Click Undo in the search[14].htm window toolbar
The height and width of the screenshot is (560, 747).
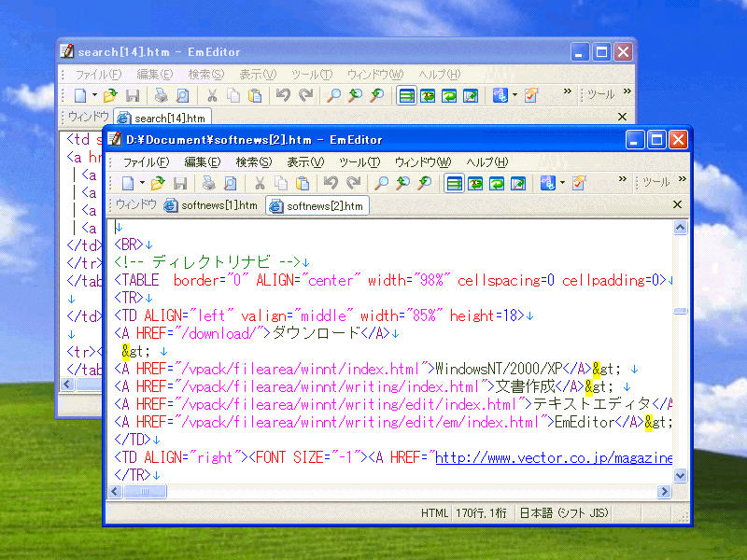(283, 96)
